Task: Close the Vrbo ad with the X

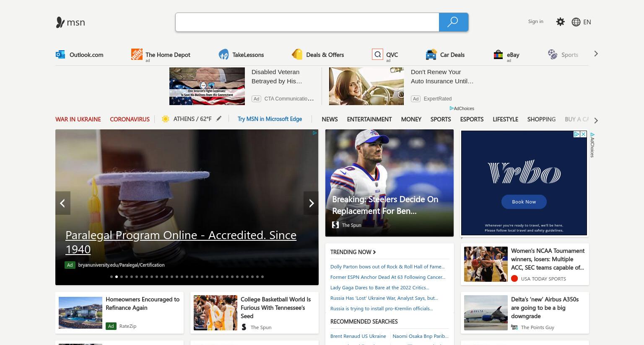Action: pos(583,134)
